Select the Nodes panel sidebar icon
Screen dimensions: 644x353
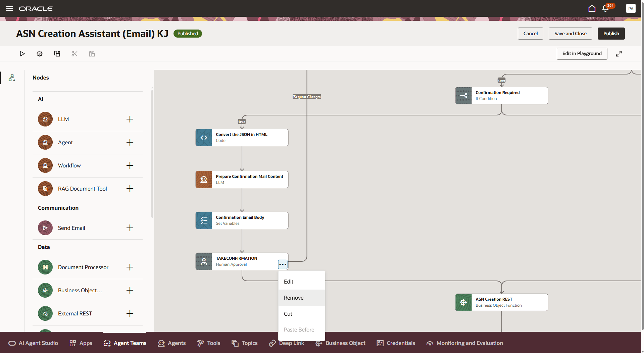click(x=12, y=78)
